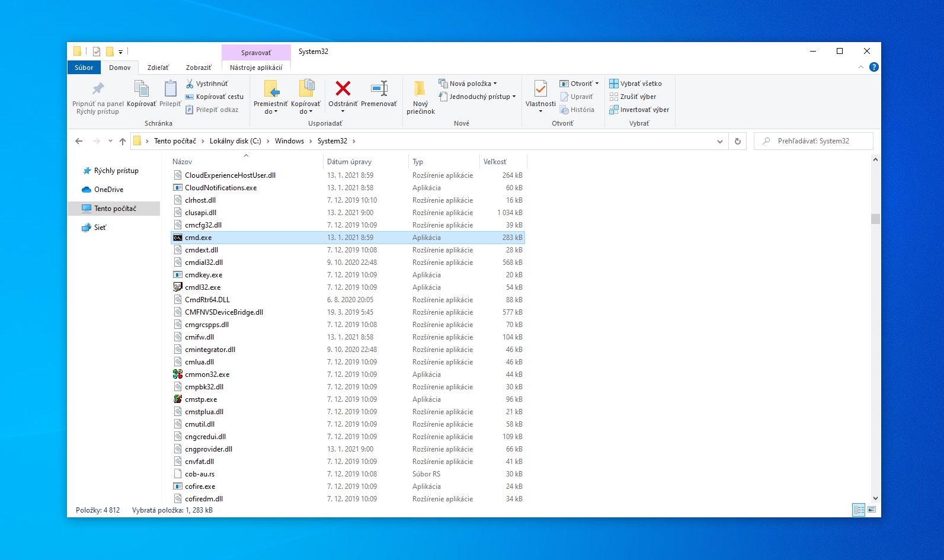
Task: Select cmd.exe file row
Action: click(348, 238)
